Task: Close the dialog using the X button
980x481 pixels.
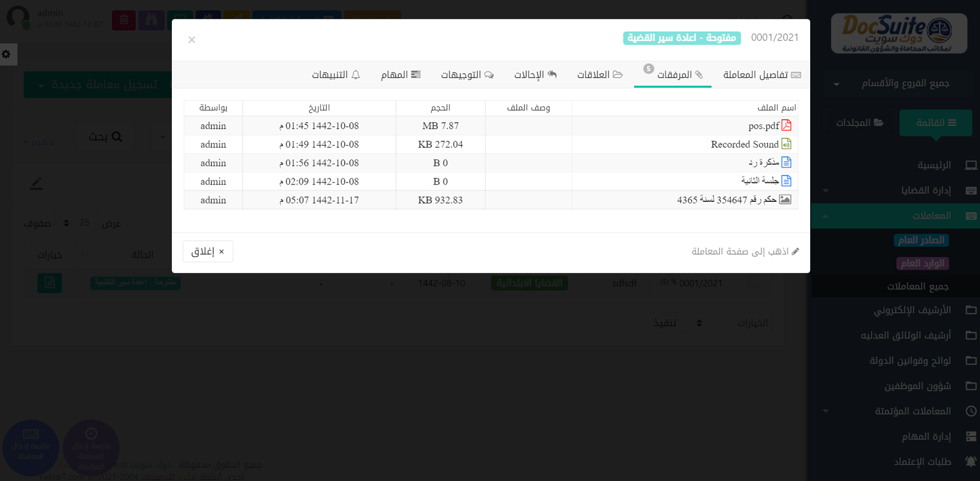Action: pyautogui.click(x=192, y=40)
